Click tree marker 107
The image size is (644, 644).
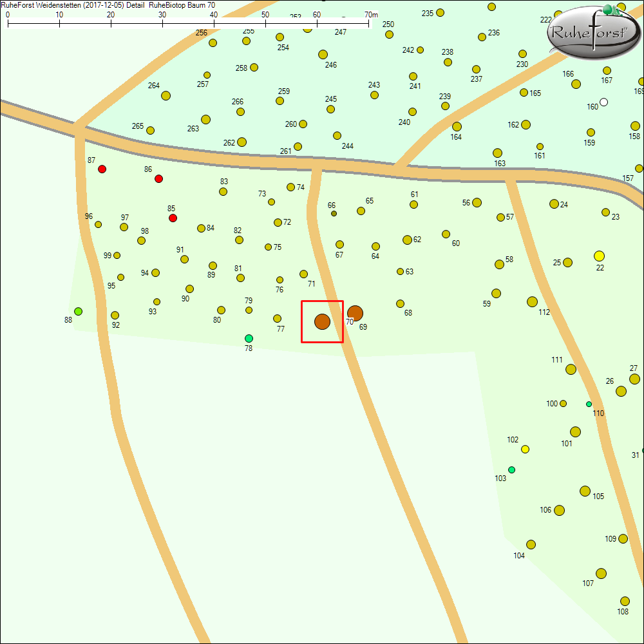pos(601,573)
